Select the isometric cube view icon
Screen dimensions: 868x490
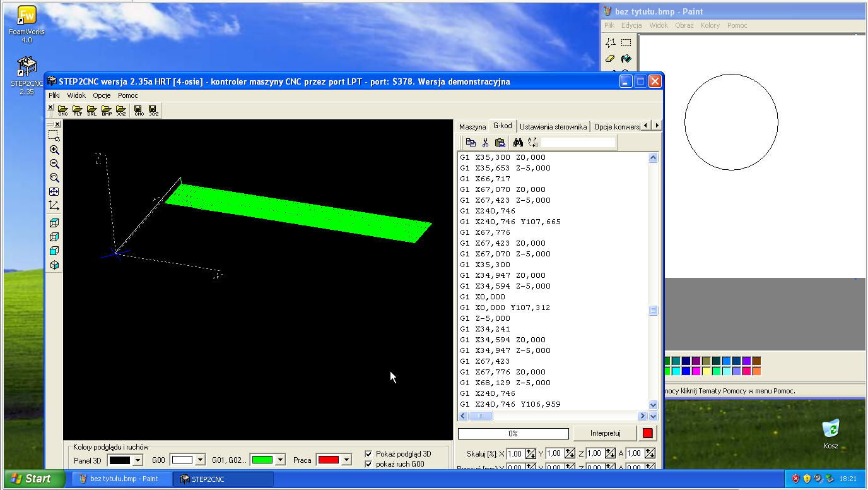54,265
